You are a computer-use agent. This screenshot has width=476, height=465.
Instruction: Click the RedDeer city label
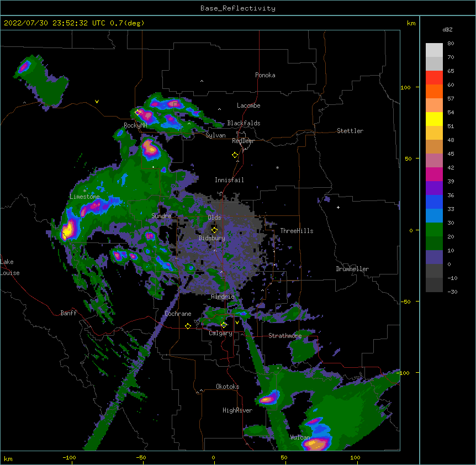click(243, 141)
